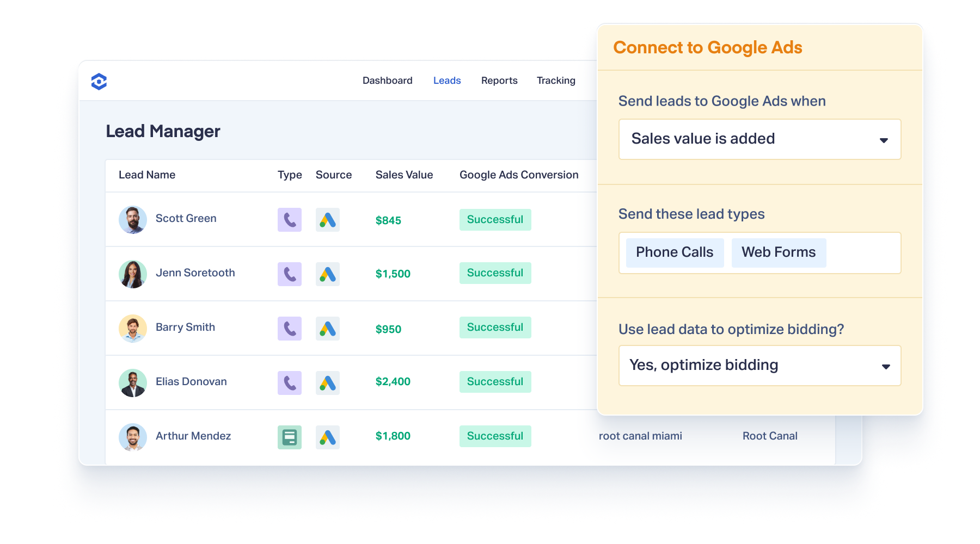Image resolution: width=980 pixels, height=544 pixels.
Task: Click Jenn Soretooth's Google Ads source icon
Action: (328, 274)
